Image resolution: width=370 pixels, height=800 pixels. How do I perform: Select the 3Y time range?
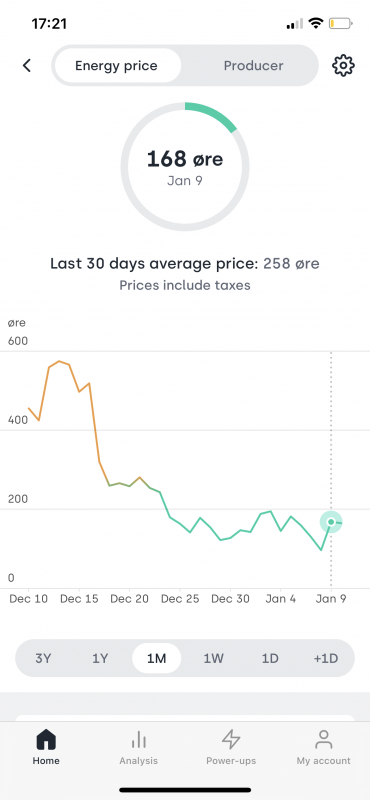pyautogui.click(x=43, y=658)
